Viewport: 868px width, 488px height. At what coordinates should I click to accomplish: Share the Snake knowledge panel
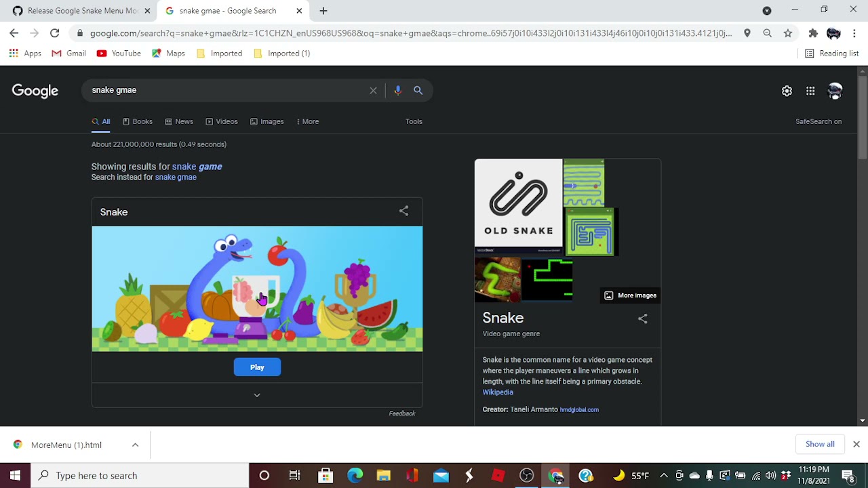pos(642,319)
